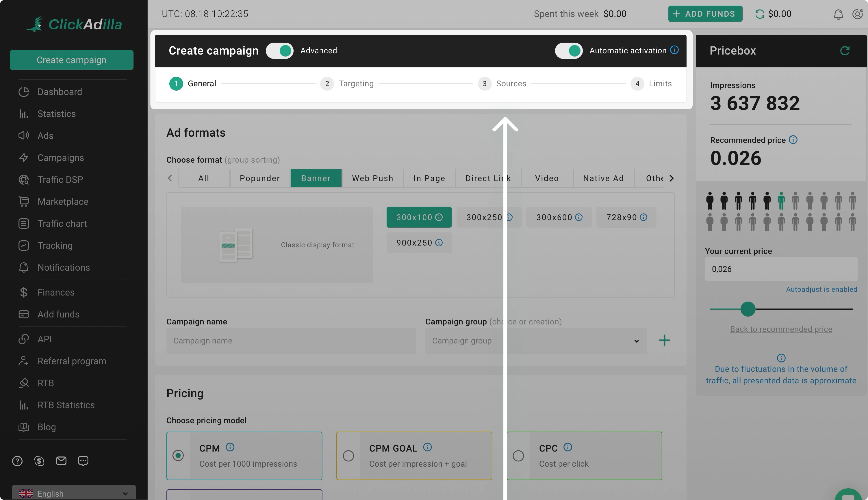Click the Skype contact icon
This screenshot has height=500, width=868.
pyautogui.click(x=39, y=461)
